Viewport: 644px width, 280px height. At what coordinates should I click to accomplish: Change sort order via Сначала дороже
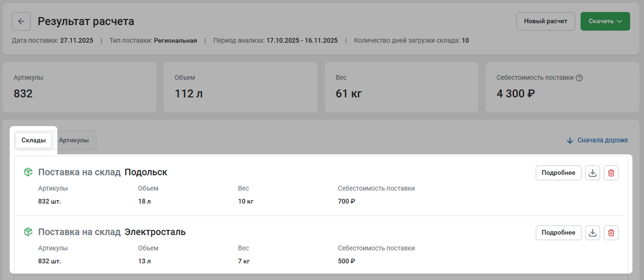602,140
